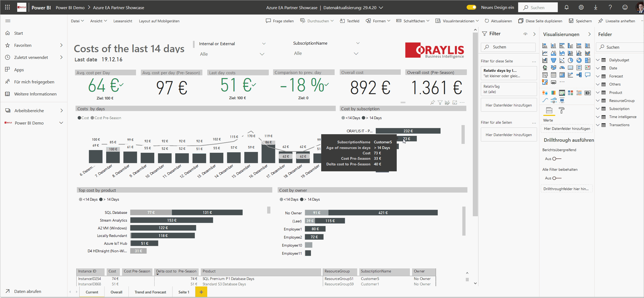Switch to the Overall page tab

click(x=116, y=292)
